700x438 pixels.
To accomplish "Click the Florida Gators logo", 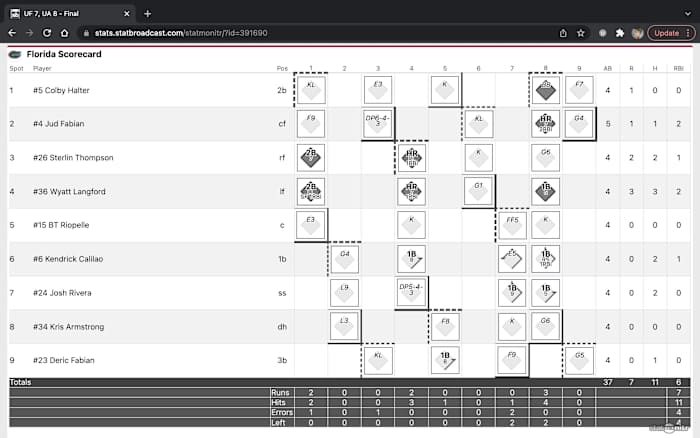I will pos(15,54).
